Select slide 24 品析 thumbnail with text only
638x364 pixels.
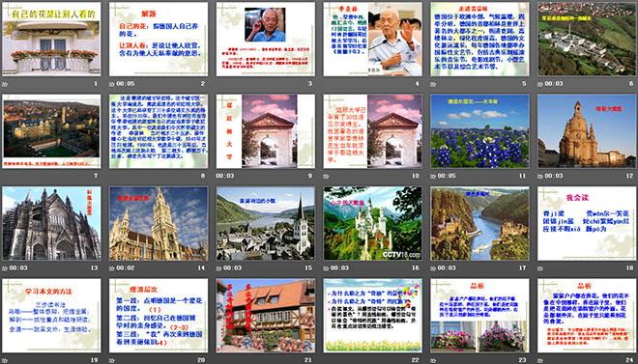tap(587, 316)
